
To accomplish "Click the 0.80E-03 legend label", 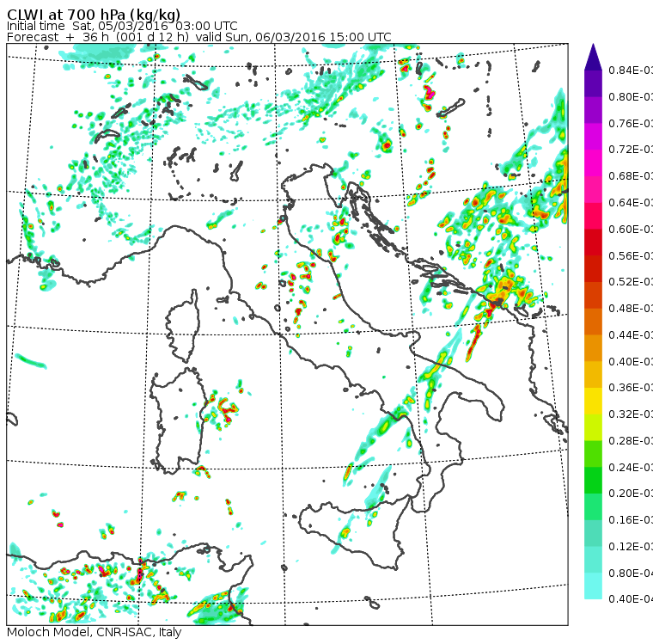I will 631,96.
